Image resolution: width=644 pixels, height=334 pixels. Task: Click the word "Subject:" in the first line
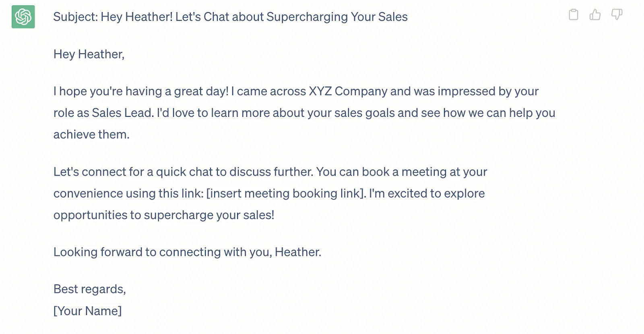[x=75, y=17]
